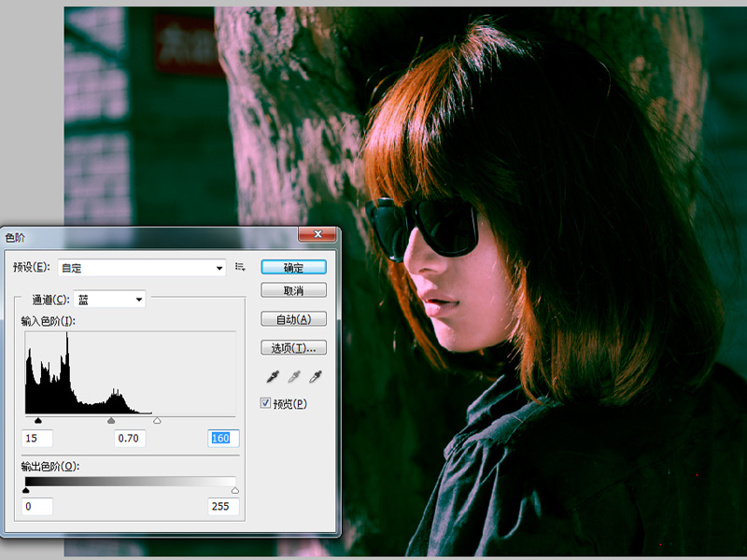Click the output white slider handle
747x560 pixels.
(234, 490)
